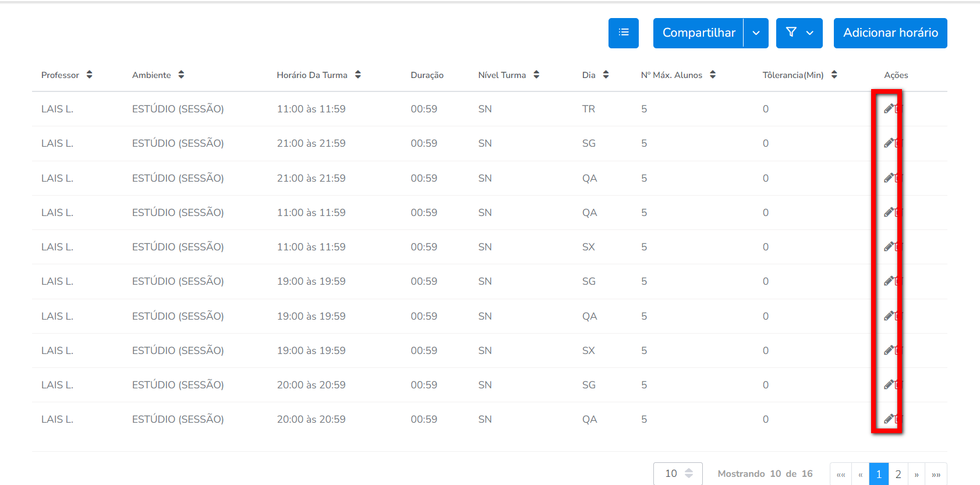
Task: Click the Adicionar horário button
Action: (890, 33)
